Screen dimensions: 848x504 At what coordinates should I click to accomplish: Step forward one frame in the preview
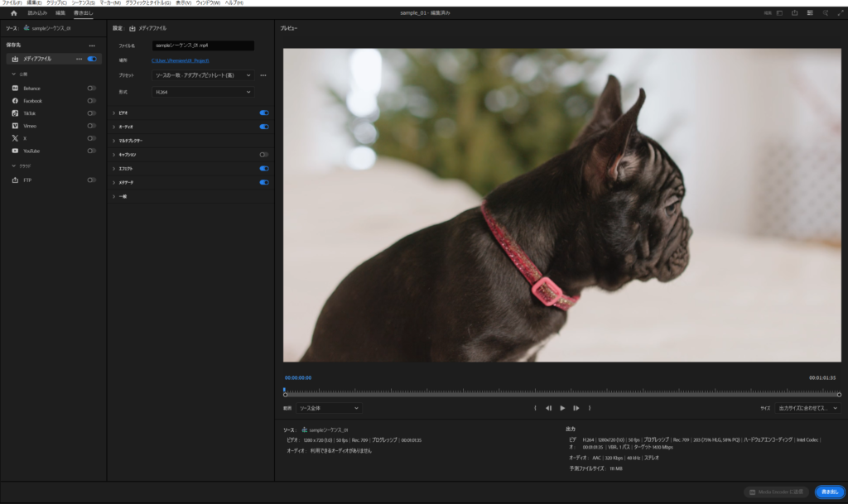coord(576,408)
